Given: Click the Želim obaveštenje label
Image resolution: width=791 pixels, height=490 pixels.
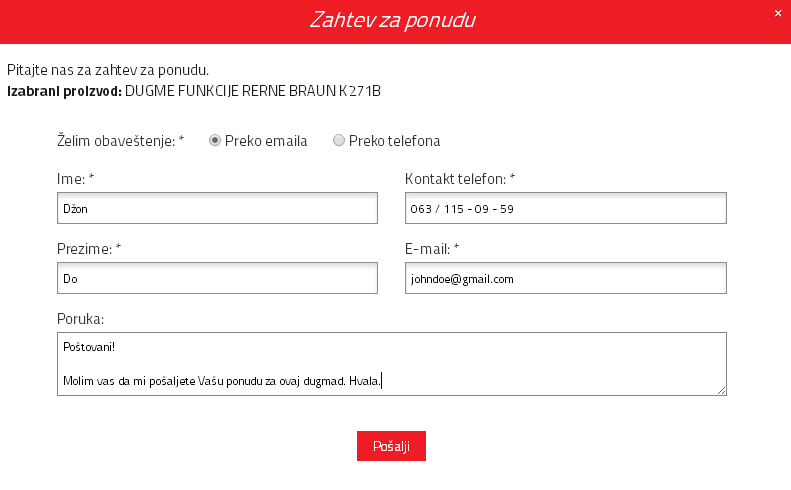Looking at the screenshot, I should [x=121, y=141].
